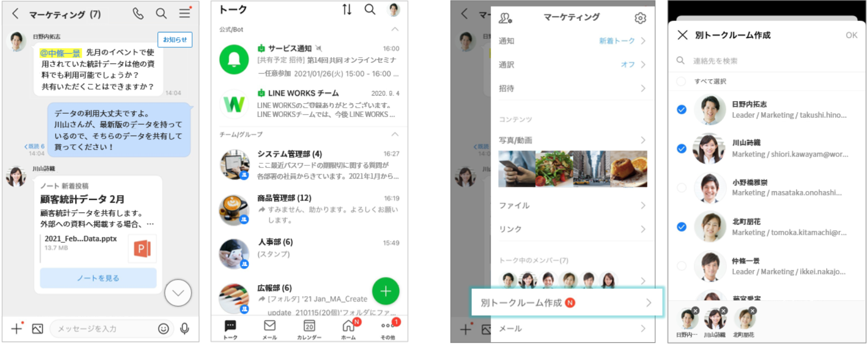
Task: Expand the 写真/動画 row chevron
Action: tap(643, 140)
